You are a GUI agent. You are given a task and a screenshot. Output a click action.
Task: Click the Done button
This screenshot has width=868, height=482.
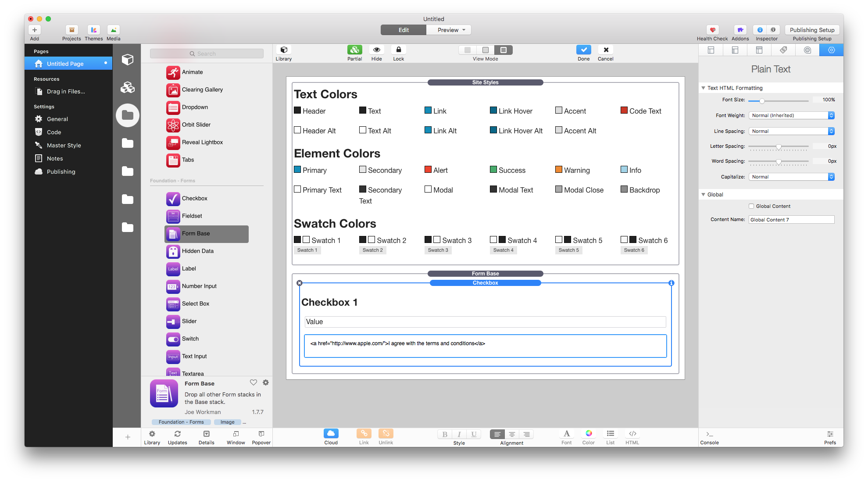583,50
